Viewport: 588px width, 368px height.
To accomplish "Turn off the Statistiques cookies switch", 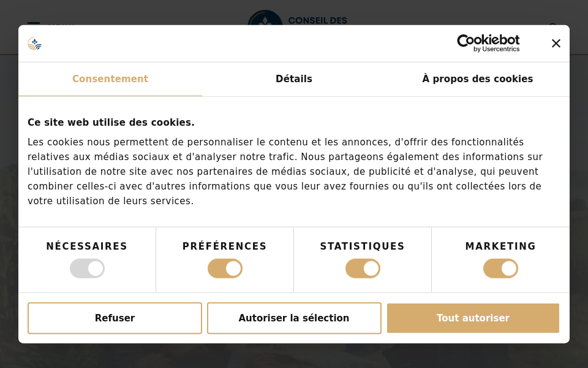I will click(x=363, y=269).
